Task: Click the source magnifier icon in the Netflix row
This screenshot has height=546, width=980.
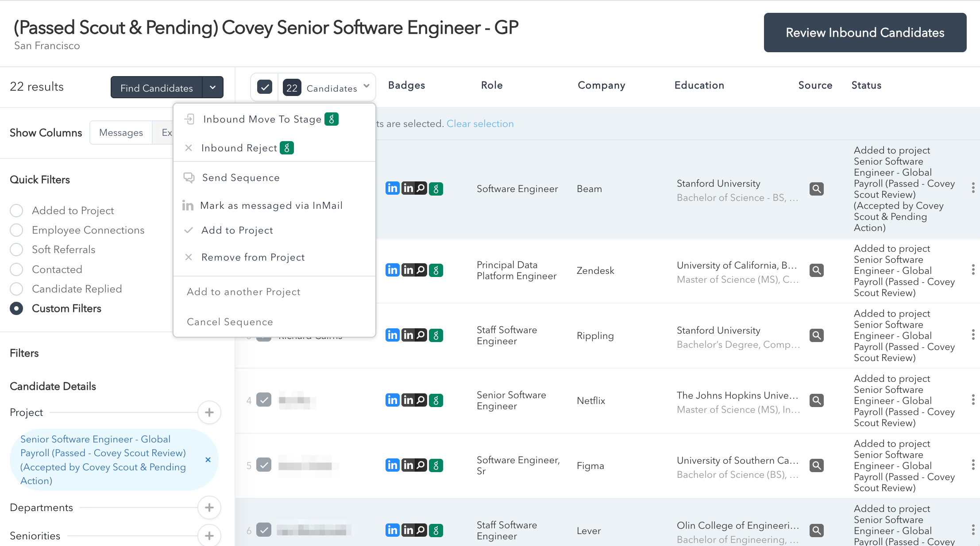Action: point(816,400)
